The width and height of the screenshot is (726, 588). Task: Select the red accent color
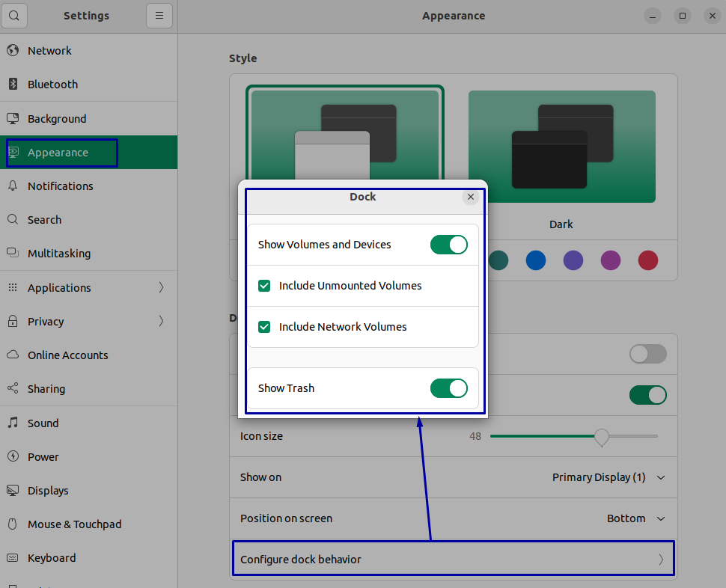point(647,260)
